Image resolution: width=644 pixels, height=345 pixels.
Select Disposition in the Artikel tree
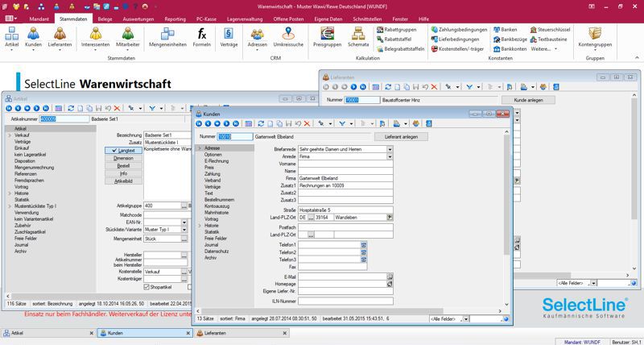point(25,160)
